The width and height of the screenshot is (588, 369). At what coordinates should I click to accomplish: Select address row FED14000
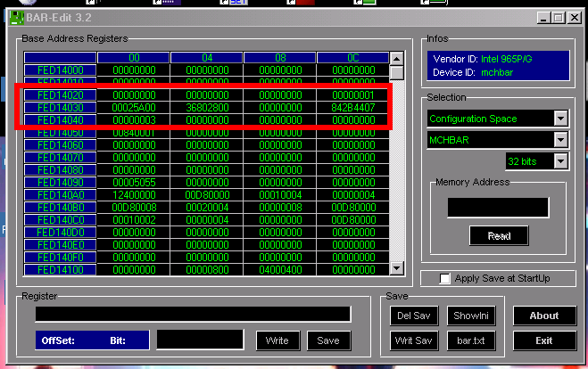click(x=61, y=70)
